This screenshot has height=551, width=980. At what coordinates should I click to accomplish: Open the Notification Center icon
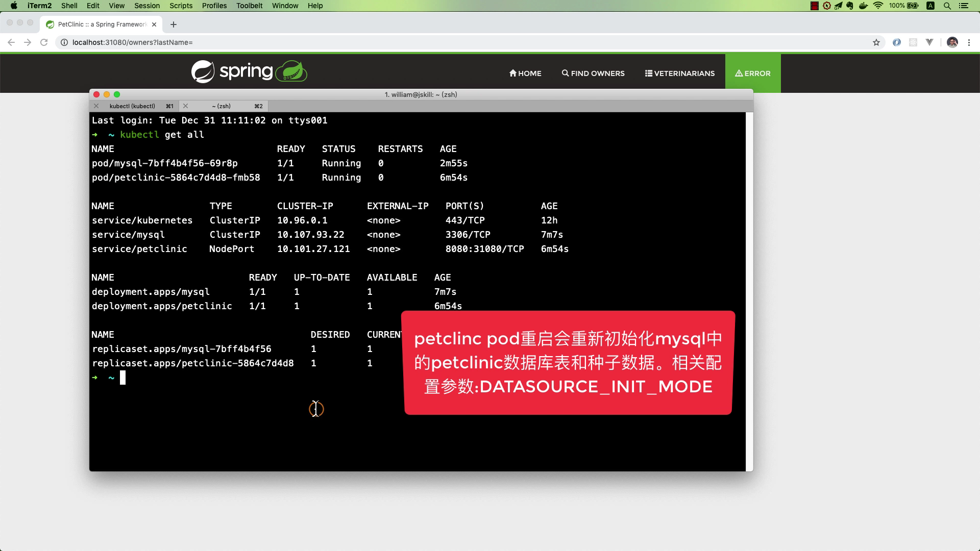964,6
